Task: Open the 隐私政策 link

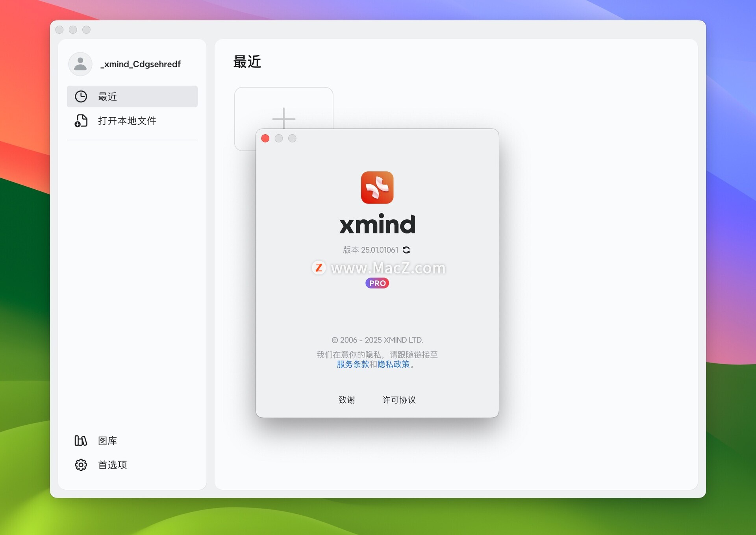Action: [x=393, y=364]
